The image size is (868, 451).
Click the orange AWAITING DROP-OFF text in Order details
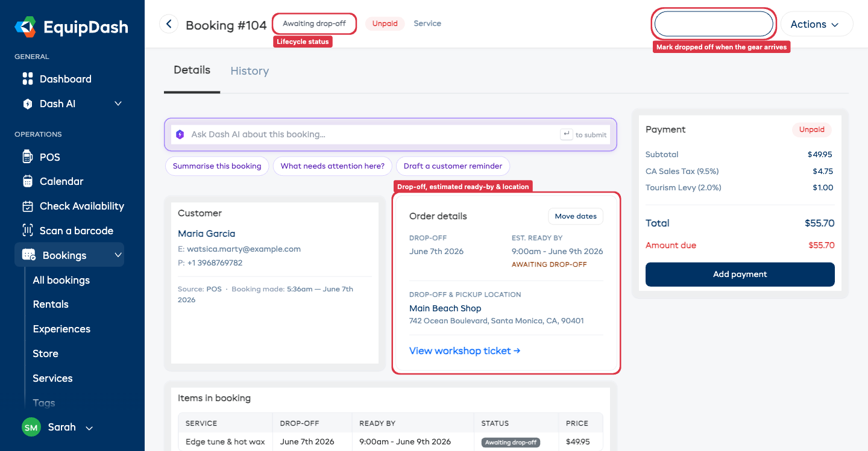coord(549,264)
